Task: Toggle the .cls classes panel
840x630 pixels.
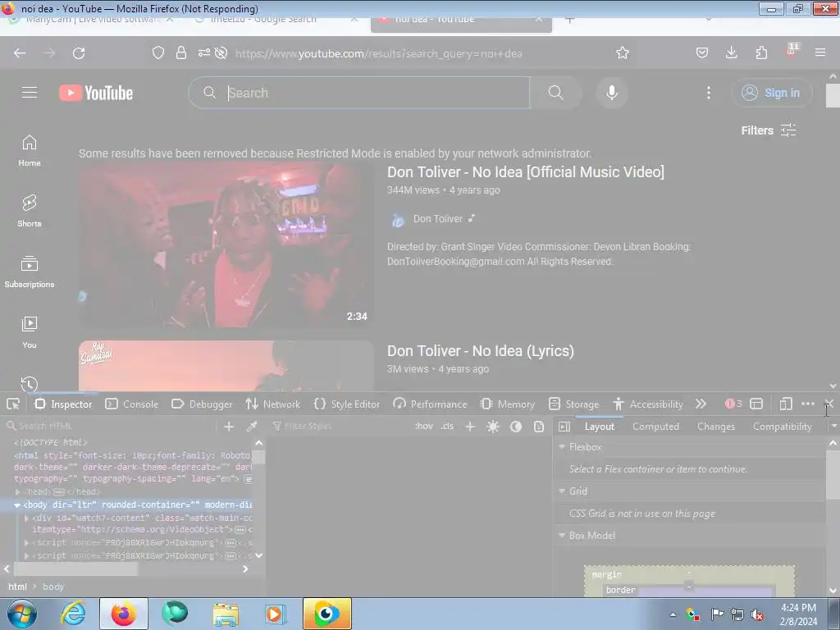Action: pos(447,427)
